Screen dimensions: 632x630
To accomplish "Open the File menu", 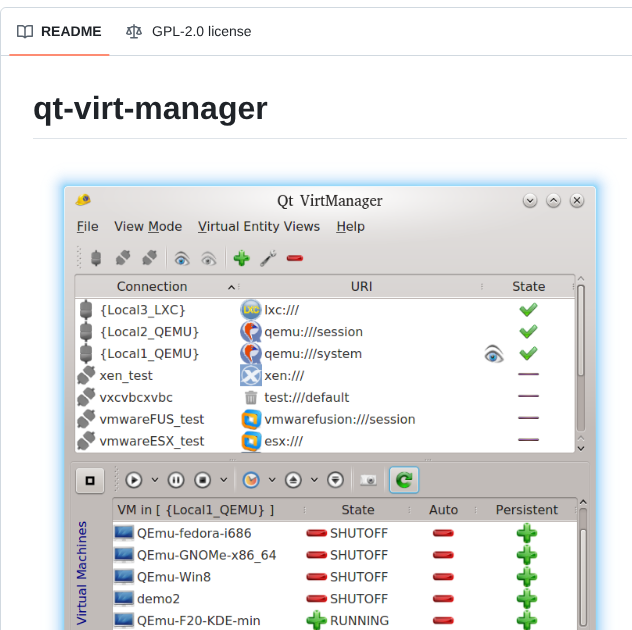I will (87, 227).
